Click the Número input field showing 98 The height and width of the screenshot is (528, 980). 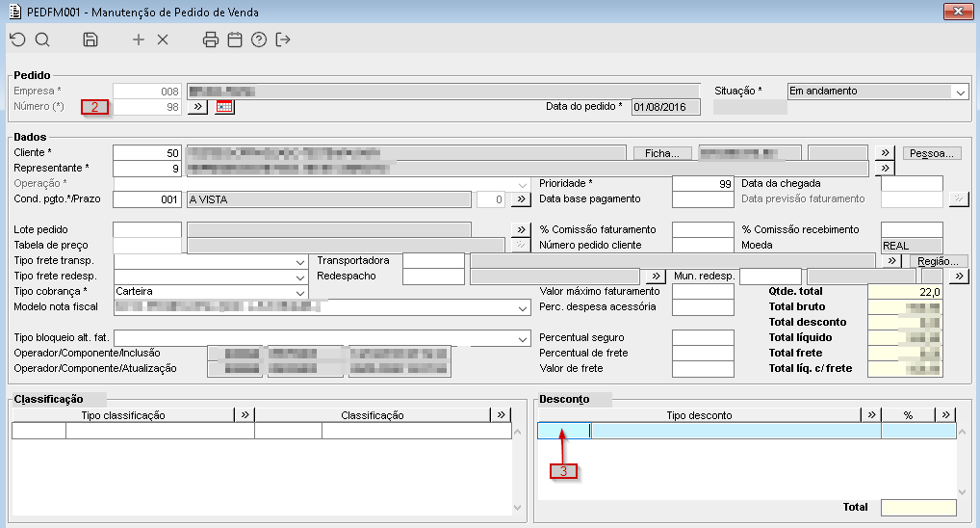(147, 107)
